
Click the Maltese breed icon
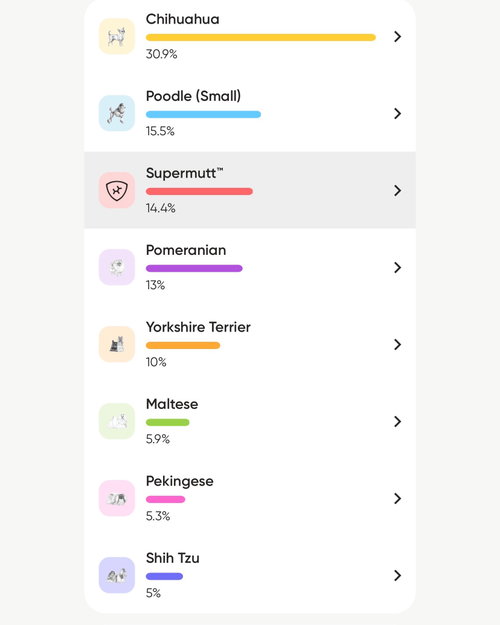(x=117, y=421)
